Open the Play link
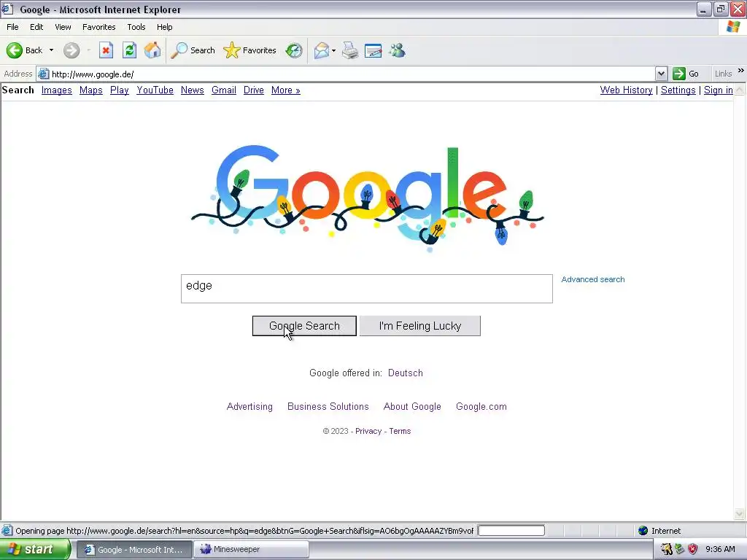This screenshot has height=560, width=747. coord(120,90)
